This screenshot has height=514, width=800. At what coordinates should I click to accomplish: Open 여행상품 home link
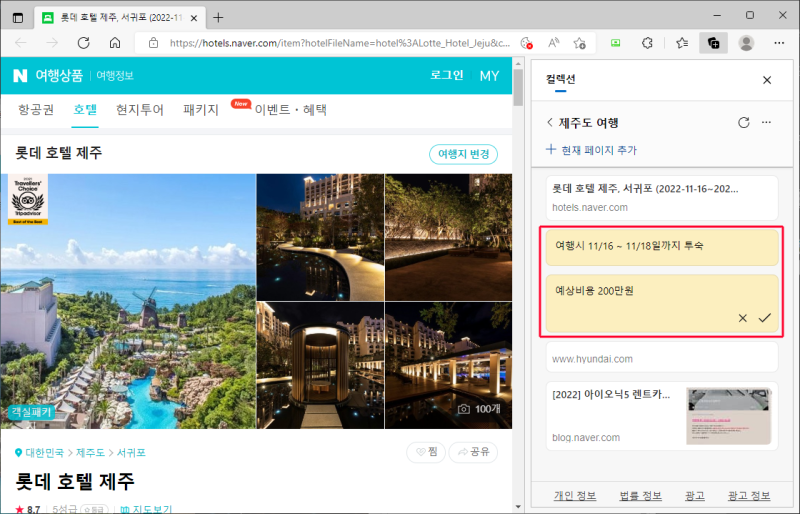[59, 76]
